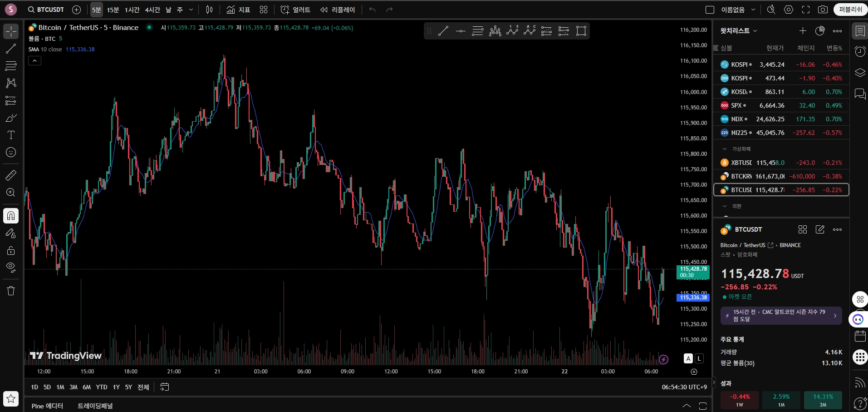The width and height of the screenshot is (868, 412).
Task: Select the SPX row in watchlist
Action: pyautogui.click(x=781, y=105)
